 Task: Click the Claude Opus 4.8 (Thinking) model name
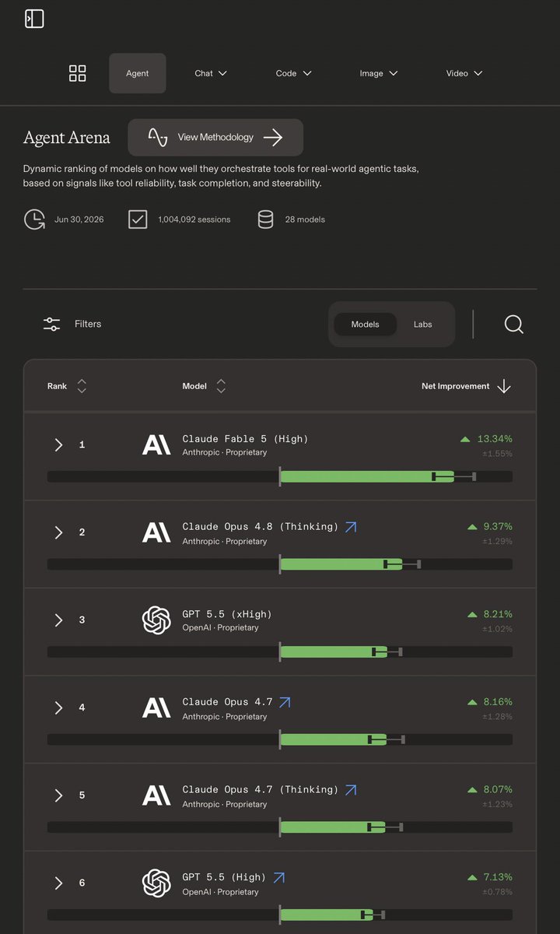(261, 527)
